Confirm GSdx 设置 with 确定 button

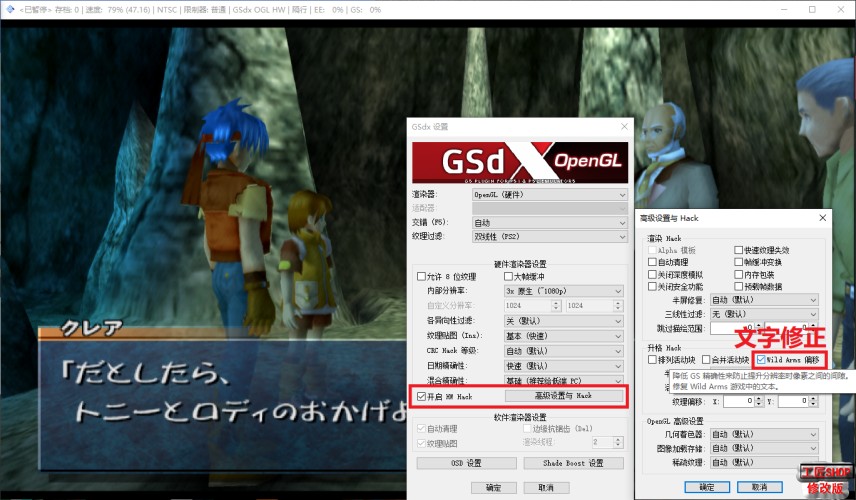pos(493,487)
